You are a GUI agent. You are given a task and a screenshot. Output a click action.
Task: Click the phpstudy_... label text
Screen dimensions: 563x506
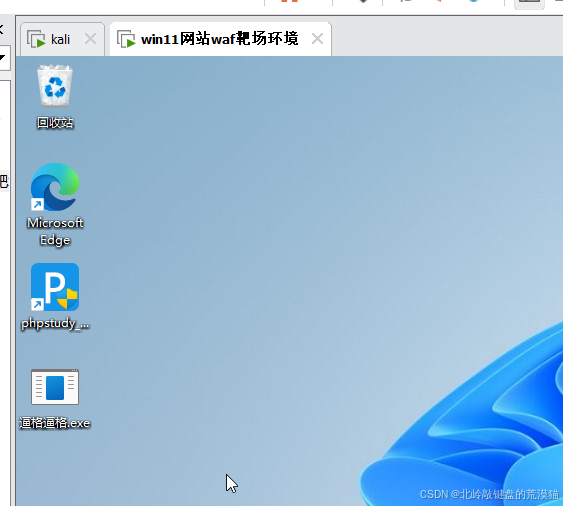55,324
